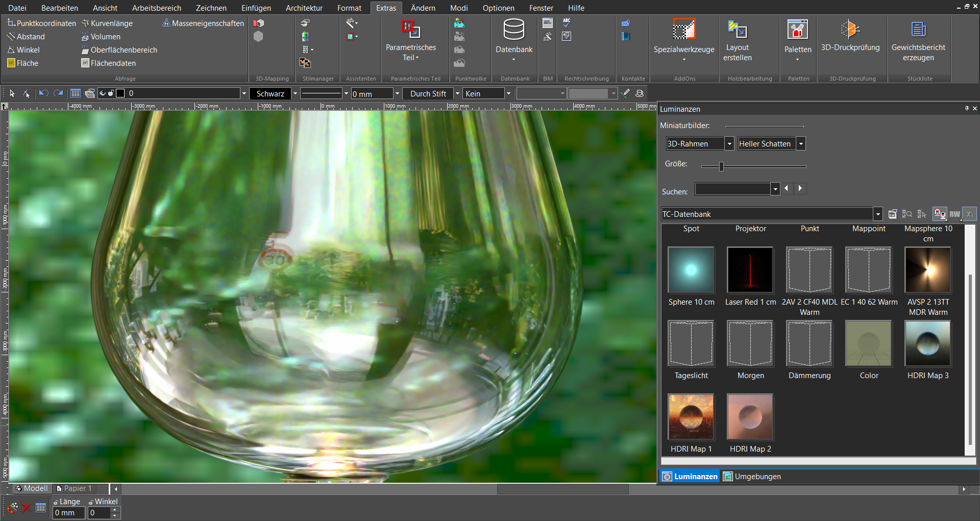Viewport: 980px width, 521px height.
Task: Click the Flächendaten button
Action: coord(109,63)
